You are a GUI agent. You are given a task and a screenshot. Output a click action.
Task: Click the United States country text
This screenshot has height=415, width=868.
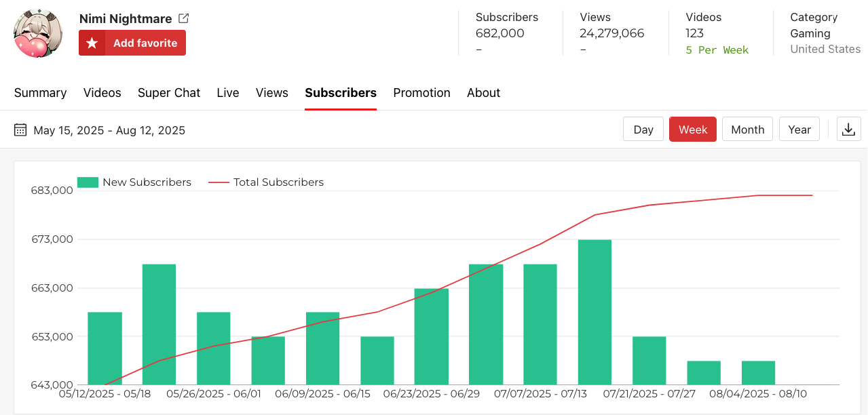coord(825,50)
